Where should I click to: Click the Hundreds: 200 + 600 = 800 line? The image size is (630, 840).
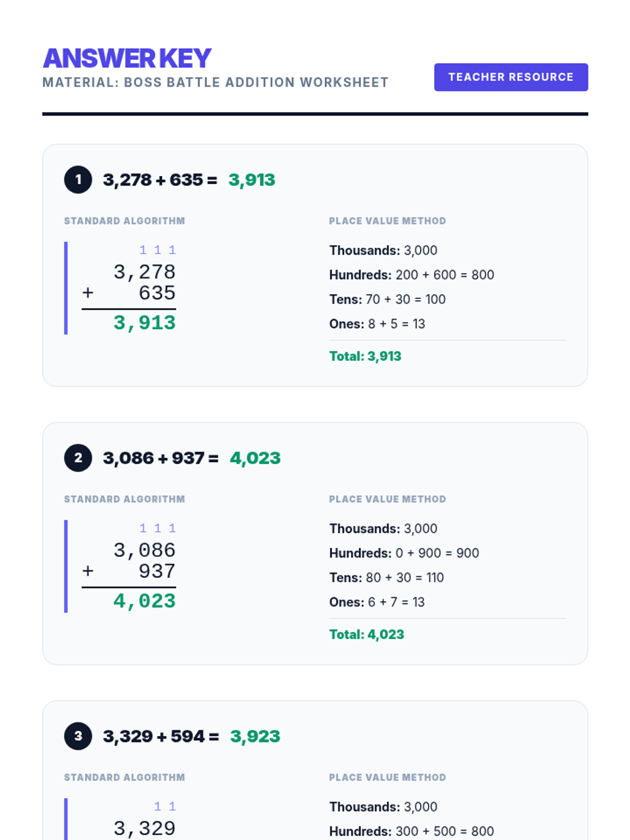click(x=412, y=275)
